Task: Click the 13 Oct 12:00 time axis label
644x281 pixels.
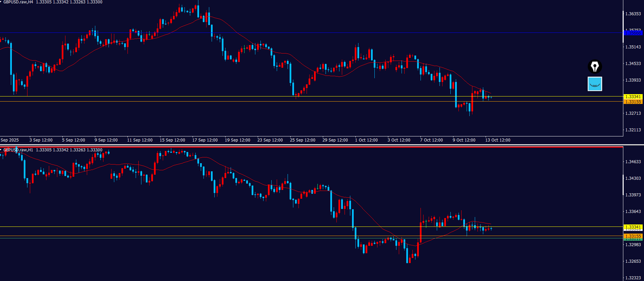Action: point(497,140)
